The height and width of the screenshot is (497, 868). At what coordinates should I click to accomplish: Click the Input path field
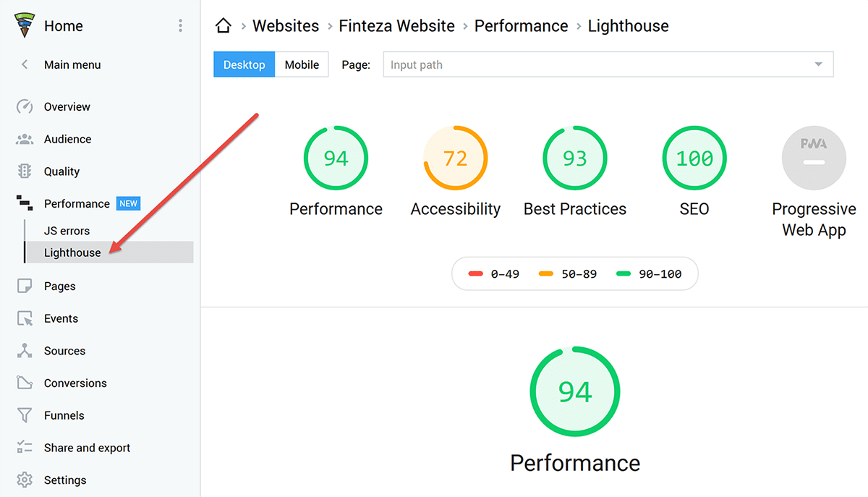(593, 64)
